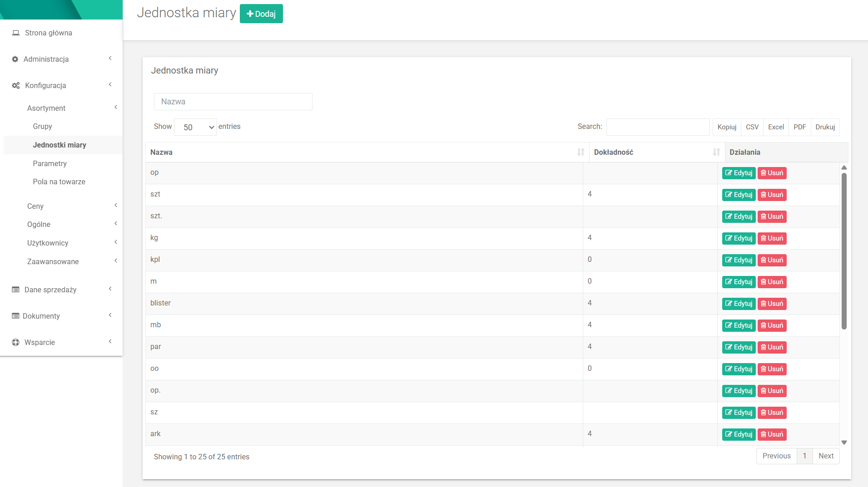Sort table by Nazwa column arrows
Viewport: 868px width, 487px height.
(580, 152)
